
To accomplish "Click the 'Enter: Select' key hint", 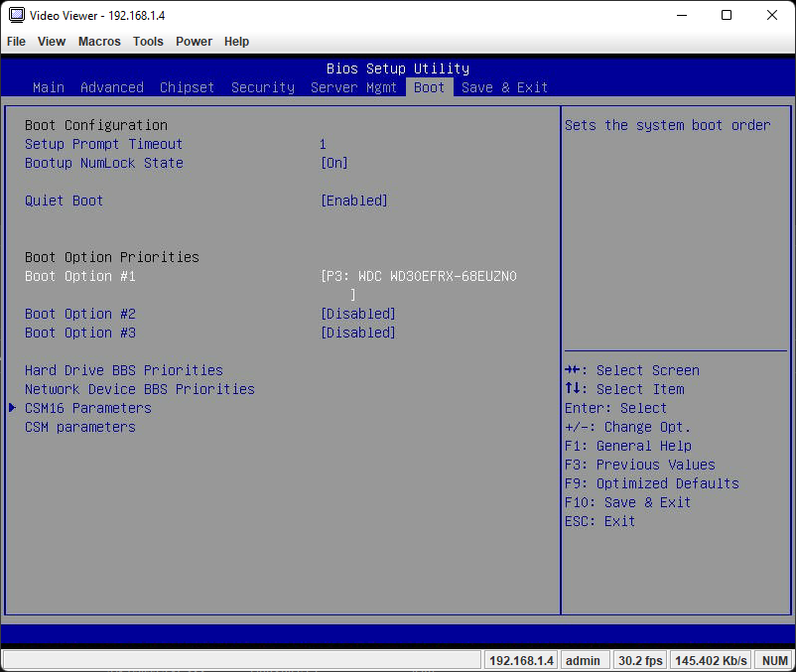I will pos(615,408).
